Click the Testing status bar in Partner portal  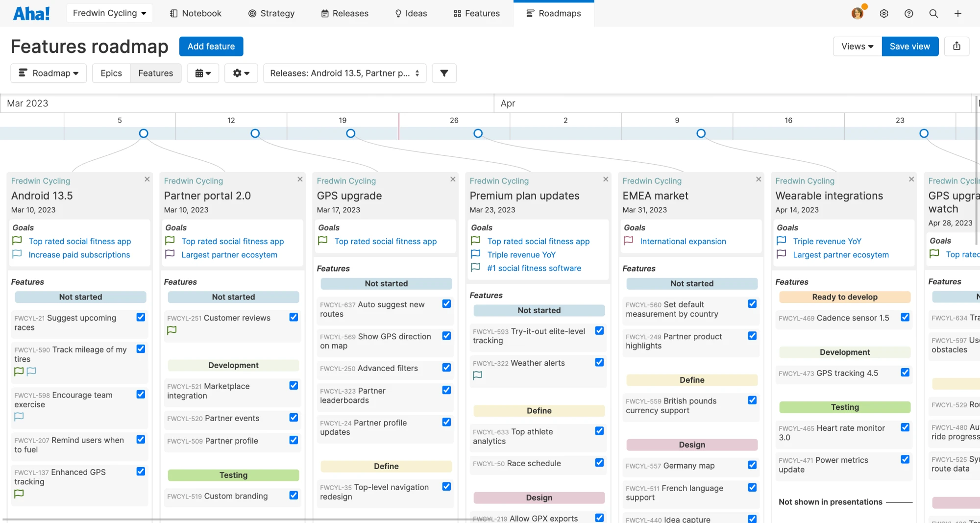pos(233,475)
